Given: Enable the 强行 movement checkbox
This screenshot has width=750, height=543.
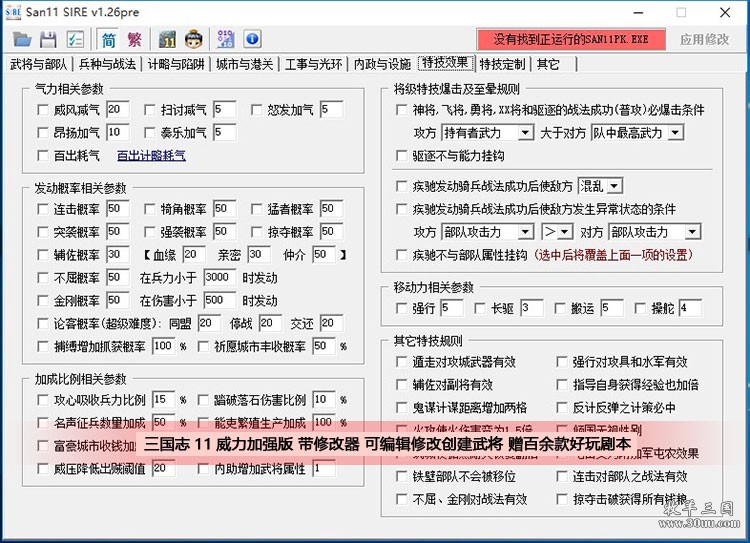Looking at the screenshot, I should pos(402,309).
